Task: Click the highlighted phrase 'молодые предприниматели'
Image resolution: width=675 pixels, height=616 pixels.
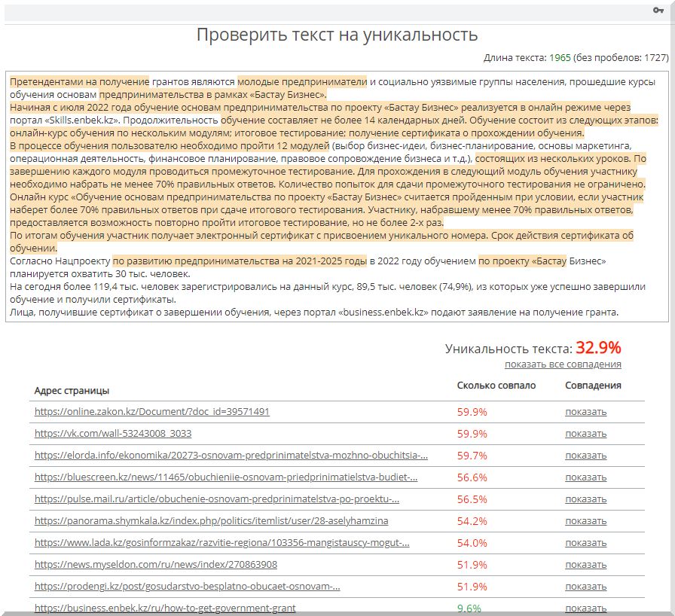Action: pyautogui.click(x=302, y=82)
